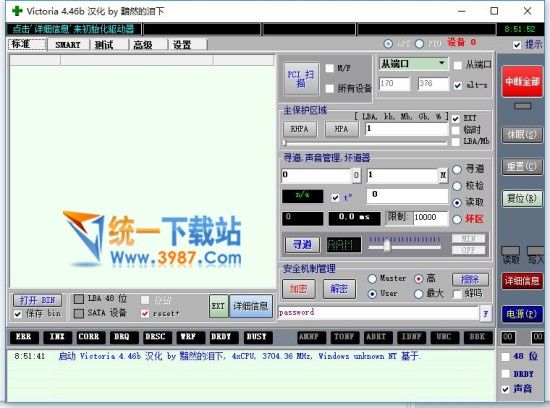Click the seek speed slider thumb
This screenshot has width=550, height=408.
(x=387, y=246)
